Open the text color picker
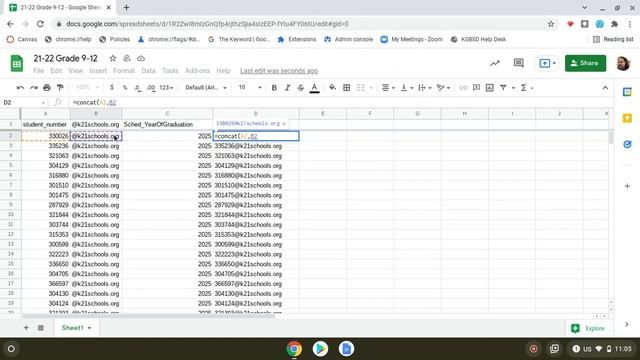 coord(314,88)
